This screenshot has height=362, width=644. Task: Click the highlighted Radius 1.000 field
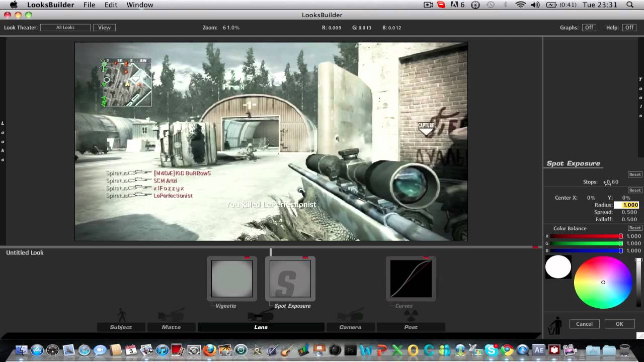tap(626, 205)
